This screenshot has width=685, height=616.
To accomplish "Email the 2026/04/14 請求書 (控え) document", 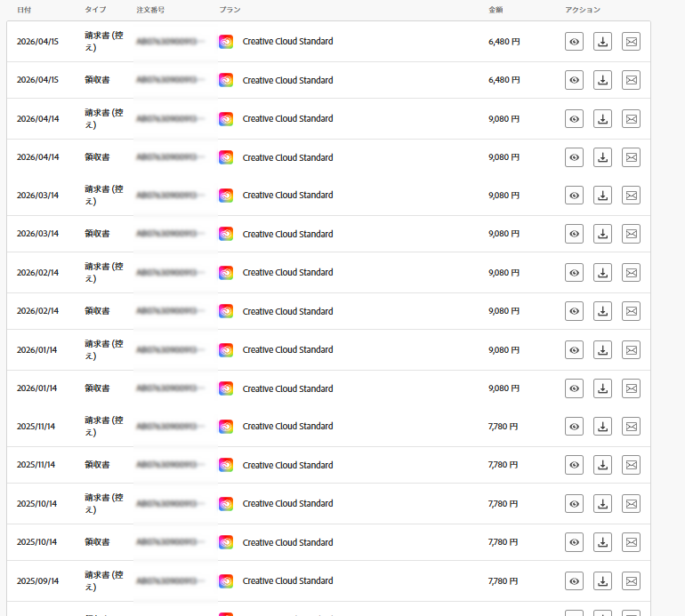I will (632, 119).
